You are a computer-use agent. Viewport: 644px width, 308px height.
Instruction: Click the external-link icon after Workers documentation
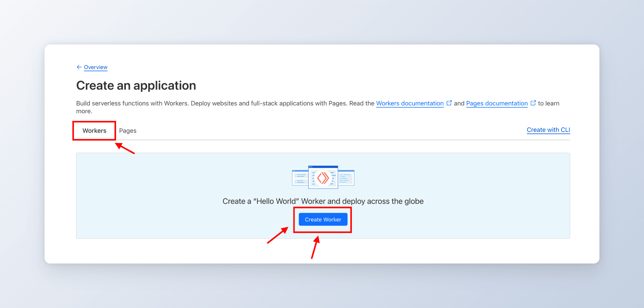(449, 103)
